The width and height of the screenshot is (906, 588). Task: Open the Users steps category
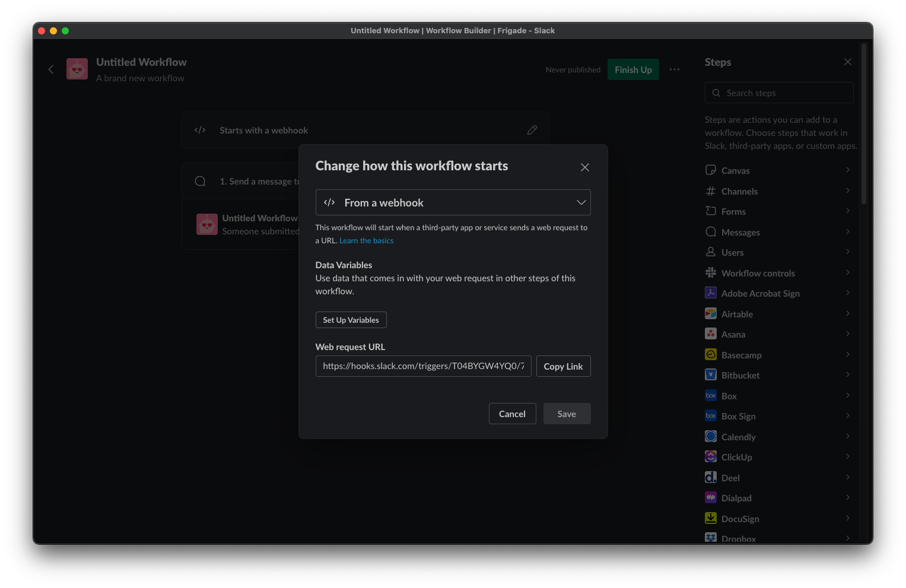[778, 252]
